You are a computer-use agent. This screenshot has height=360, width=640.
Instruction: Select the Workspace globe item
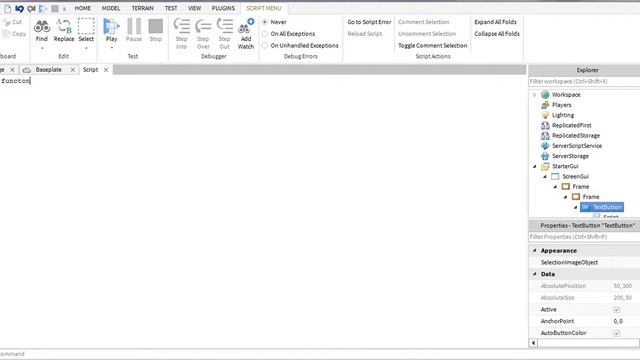tap(560, 95)
